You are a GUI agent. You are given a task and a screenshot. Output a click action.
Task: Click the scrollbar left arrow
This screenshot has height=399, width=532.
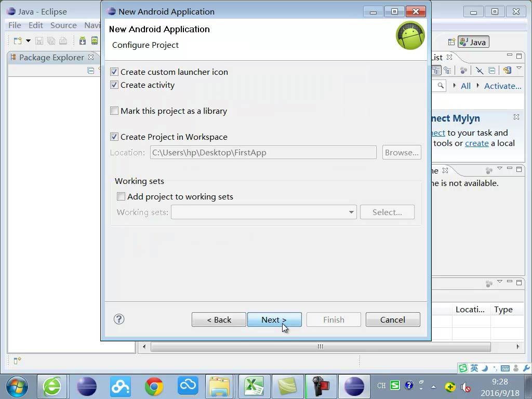(144, 347)
